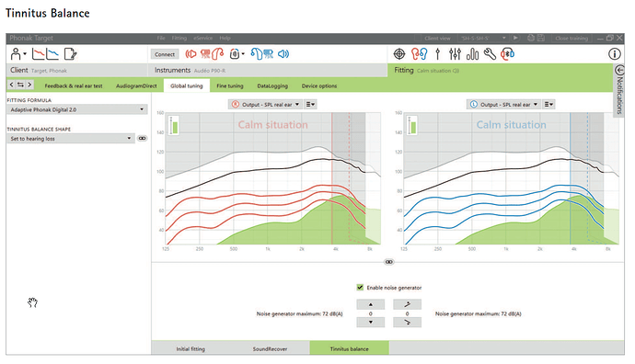Image resolution: width=635 pixels, height=364 pixels.
Task: Click the speaker mute icon in the Instruments toolbar
Action: [283, 54]
